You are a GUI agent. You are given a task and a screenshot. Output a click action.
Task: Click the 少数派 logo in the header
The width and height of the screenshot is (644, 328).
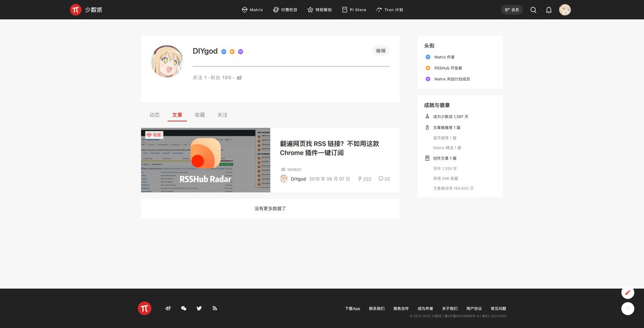(86, 10)
